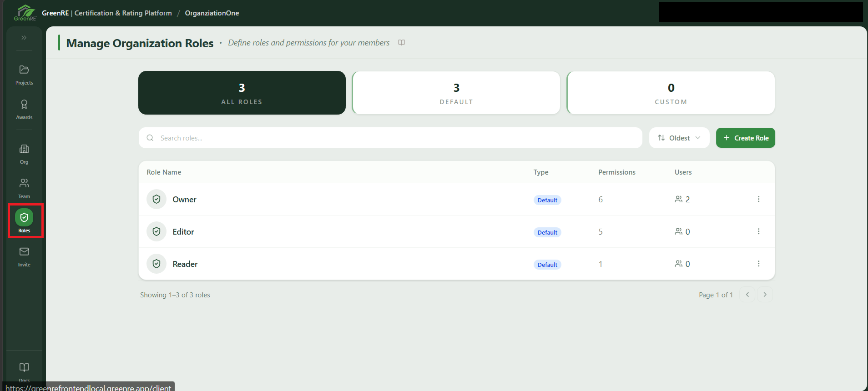Open the Oldest sort dropdown
Screen dimensions: 868x391
click(x=679, y=138)
